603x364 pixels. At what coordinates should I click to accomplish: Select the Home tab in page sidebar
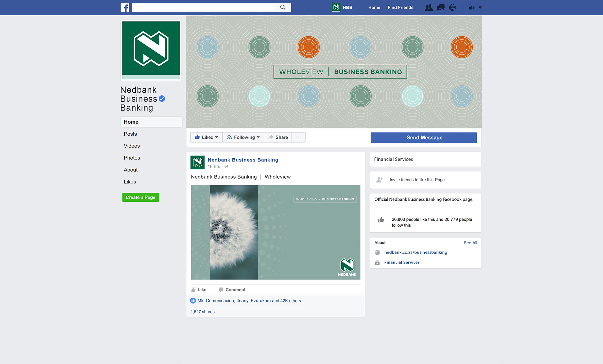(x=151, y=122)
